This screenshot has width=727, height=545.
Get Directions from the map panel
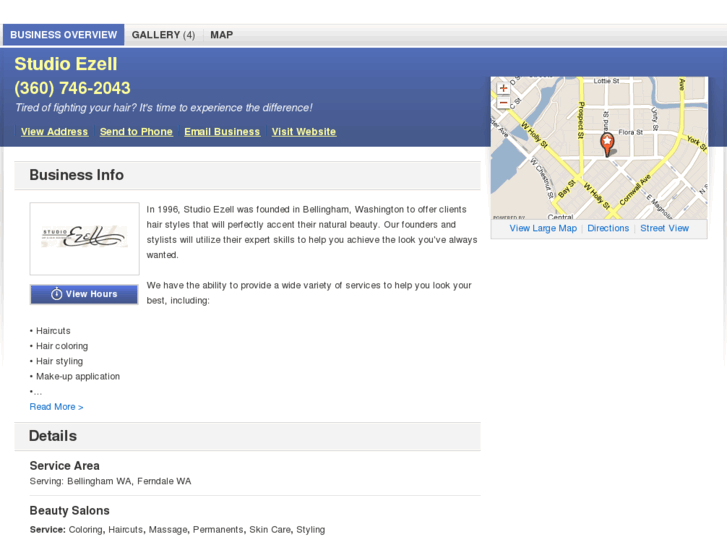click(x=608, y=228)
